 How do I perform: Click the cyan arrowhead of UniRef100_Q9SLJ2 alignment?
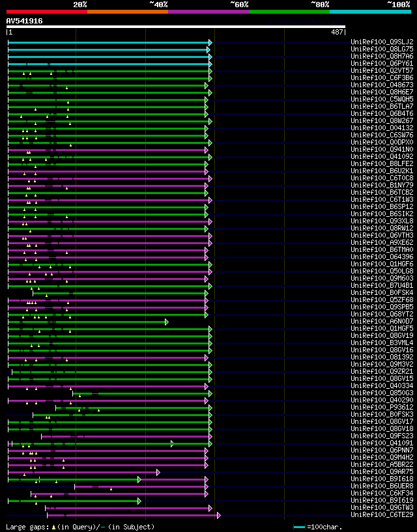[x=210, y=43]
